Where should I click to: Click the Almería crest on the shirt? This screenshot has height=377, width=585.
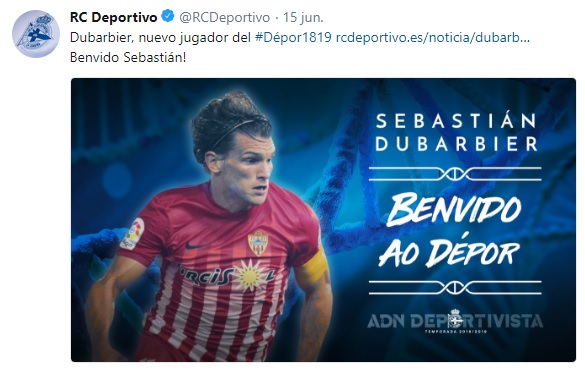click(258, 243)
